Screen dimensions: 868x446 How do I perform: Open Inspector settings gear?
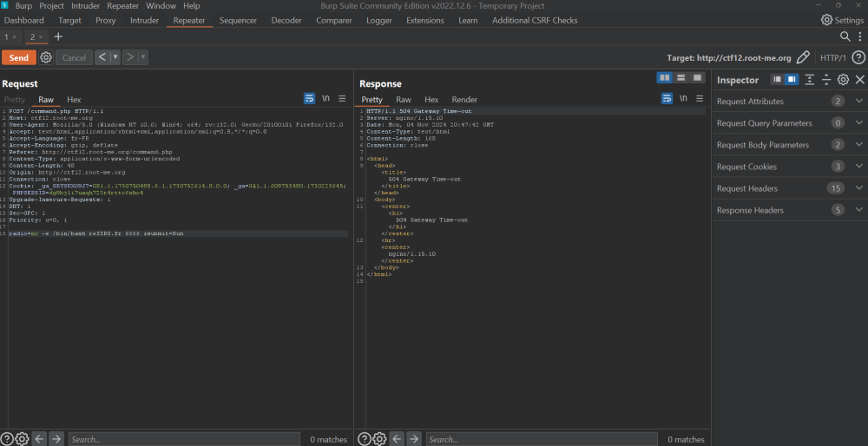coord(843,80)
